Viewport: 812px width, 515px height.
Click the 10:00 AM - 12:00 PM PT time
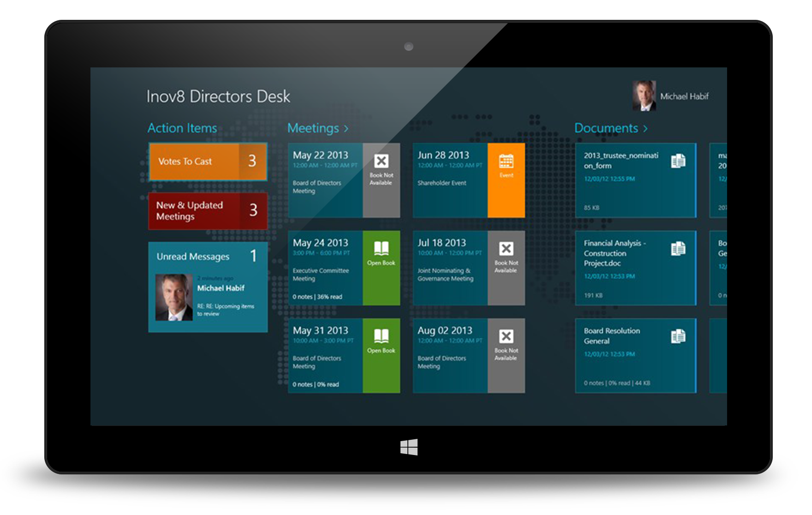[450, 253]
